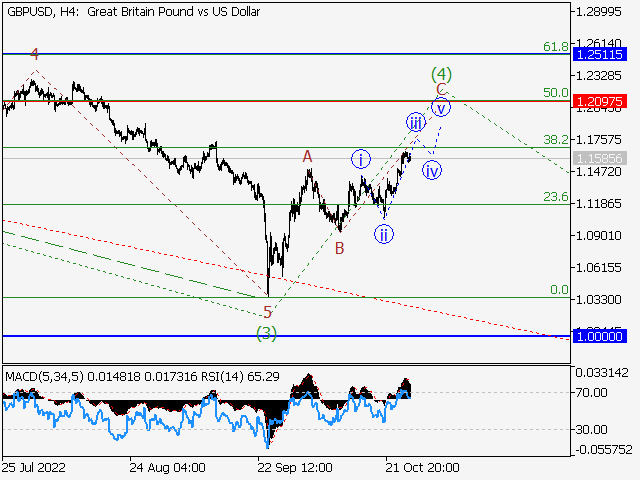Click the 1.28995 price scale value
Screen dimensions: 640x480
(599, 12)
